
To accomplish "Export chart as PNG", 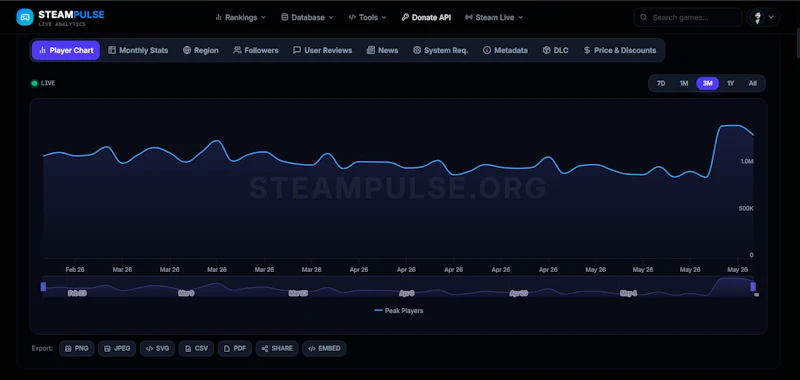I will click(x=77, y=349).
